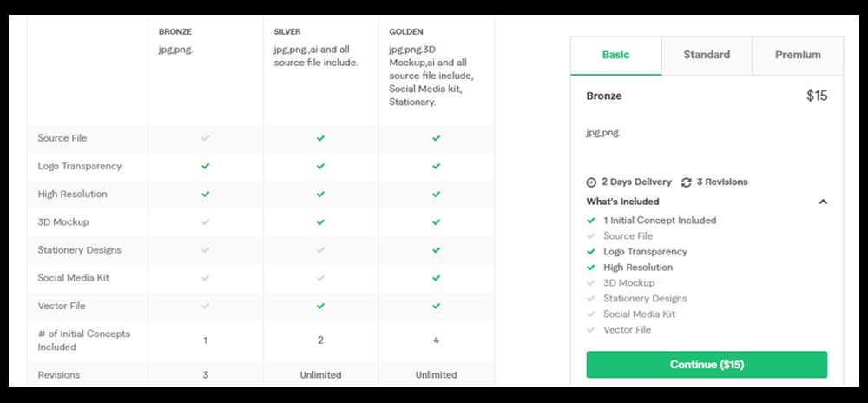868x403 pixels.
Task: Click the SILVER column heading
Action: 287,32
